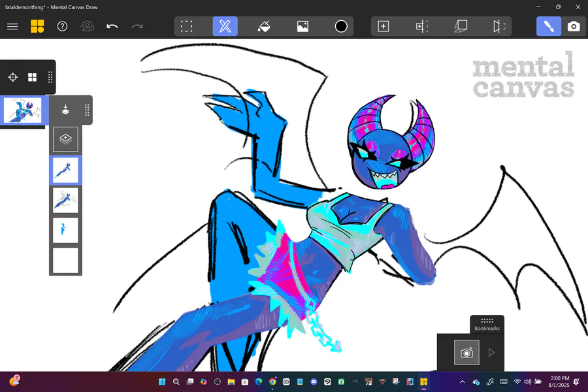Click the widgets icon with badge 7
The height and width of the screenshot is (392, 588).
point(14,381)
